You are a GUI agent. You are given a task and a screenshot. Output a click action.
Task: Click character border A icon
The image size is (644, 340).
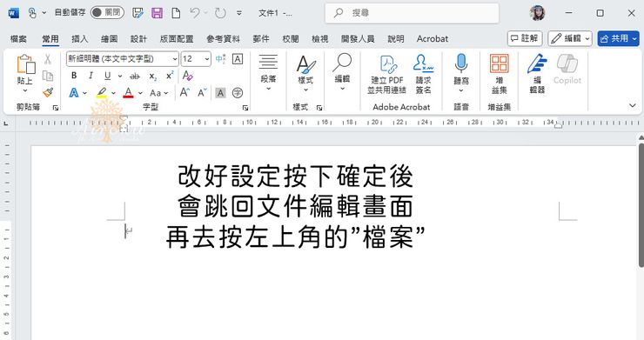(238, 59)
